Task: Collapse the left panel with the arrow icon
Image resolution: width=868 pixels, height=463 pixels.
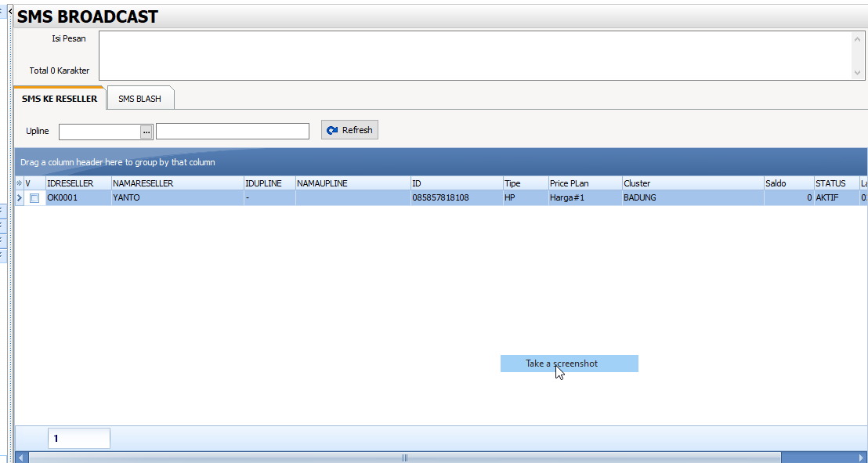Action: [x=9, y=12]
